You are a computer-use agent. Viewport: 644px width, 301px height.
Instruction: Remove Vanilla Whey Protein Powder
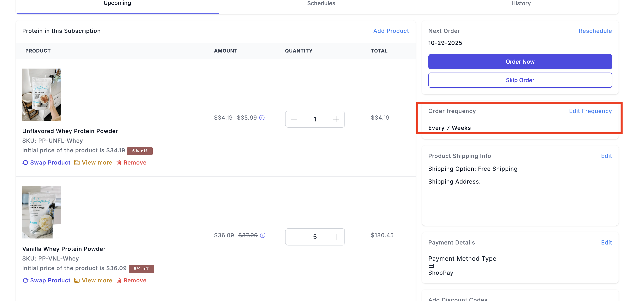(131, 280)
